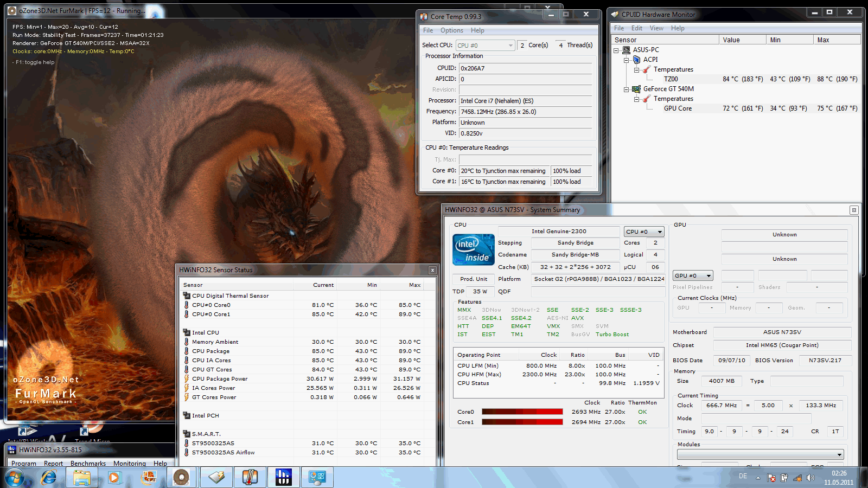The width and height of the screenshot is (868, 488).
Task: Click the Sensor column header in Sensor Status
Action: 237,285
